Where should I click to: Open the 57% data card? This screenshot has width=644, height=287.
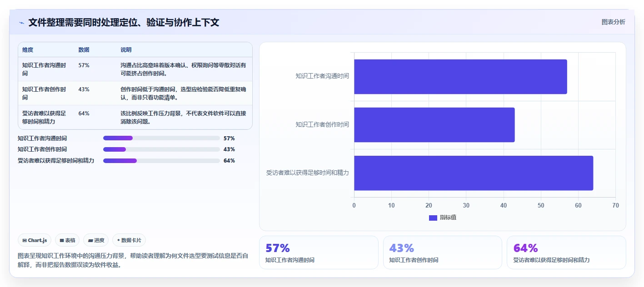tap(319, 252)
